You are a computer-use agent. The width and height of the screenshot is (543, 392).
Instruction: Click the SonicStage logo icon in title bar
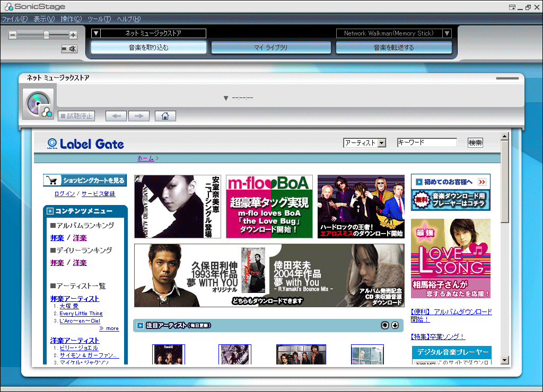coord(8,6)
